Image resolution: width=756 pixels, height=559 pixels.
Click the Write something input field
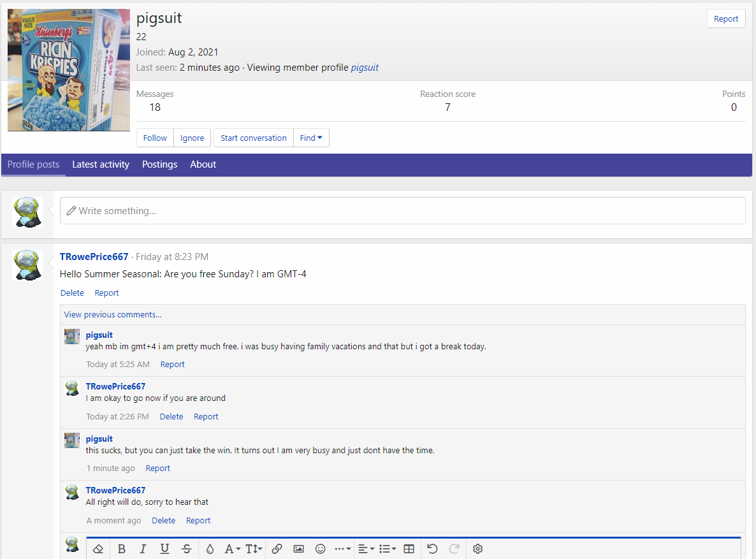pos(402,210)
